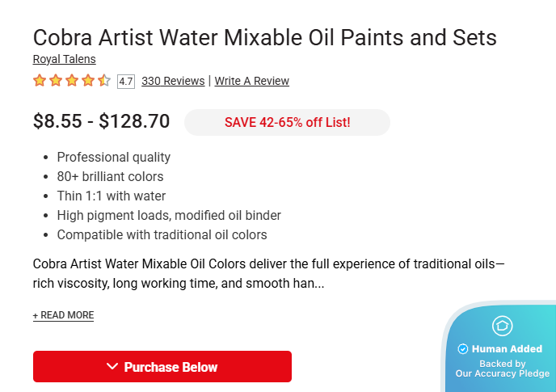Click the third rating star
The height and width of the screenshot is (392, 556).
pyautogui.click(x=72, y=81)
